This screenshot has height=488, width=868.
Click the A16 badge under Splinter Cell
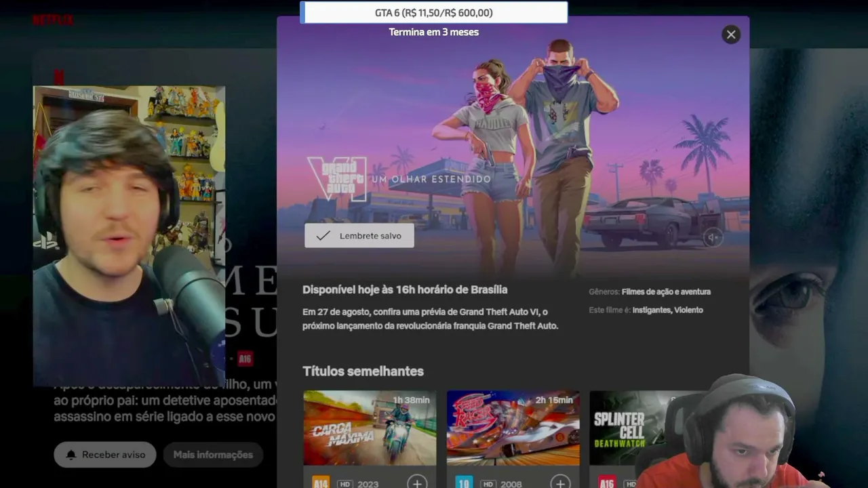pyautogui.click(x=607, y=483)
